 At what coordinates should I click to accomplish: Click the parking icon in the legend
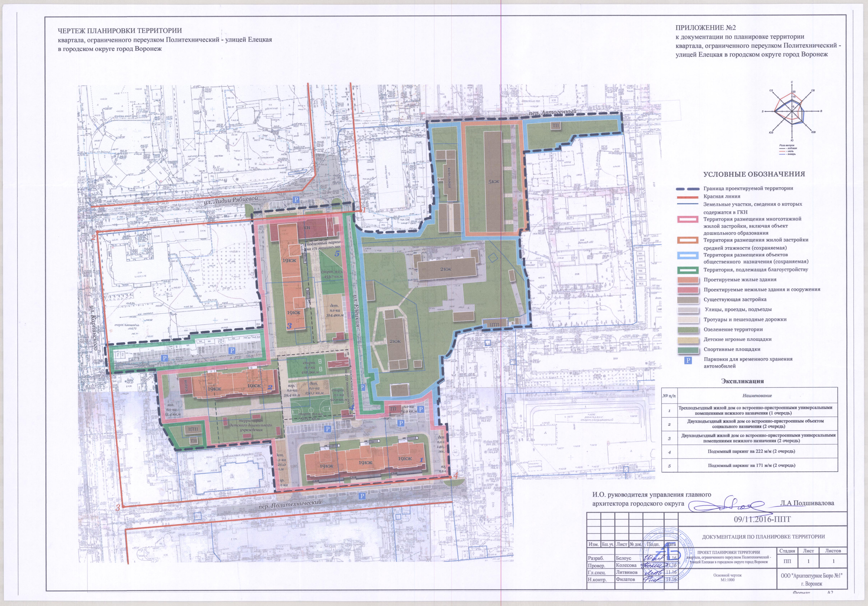pyautogui.click(x=688, y=360)
